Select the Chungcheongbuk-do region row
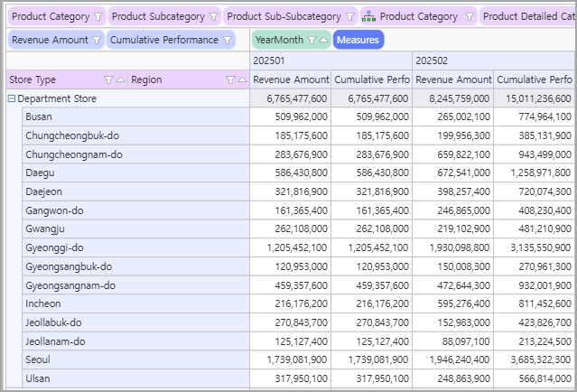Screen dimensions: 577x392 [135, 135]
